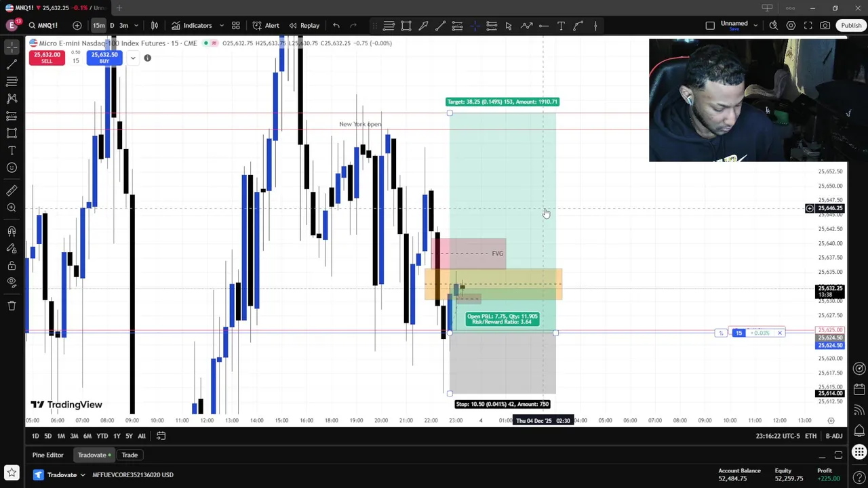
Task: Toggle B-ADJ back adjustment
Action: pos(833,436)
